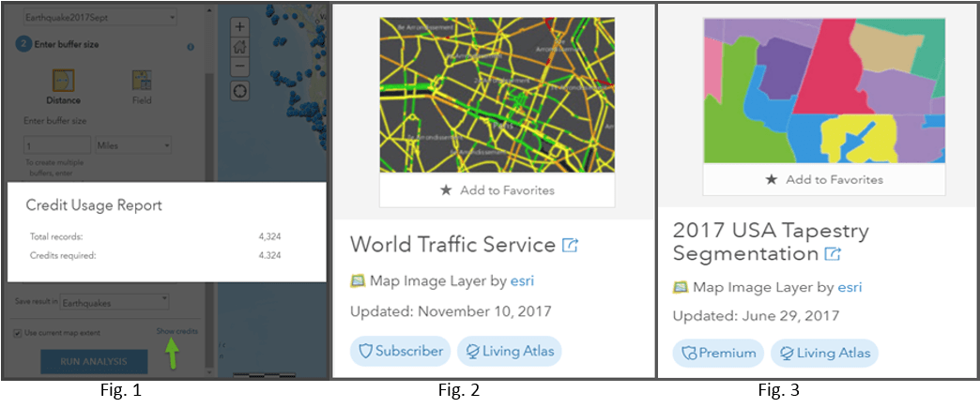Click the Show credits link
The image size is (980, 408).
tap(177, 331)
